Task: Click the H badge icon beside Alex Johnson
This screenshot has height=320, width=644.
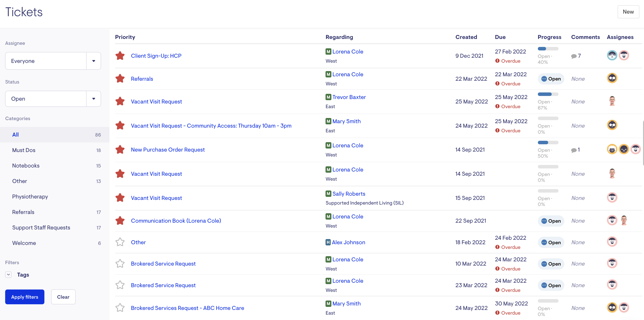Action: [x=328, y=242]
